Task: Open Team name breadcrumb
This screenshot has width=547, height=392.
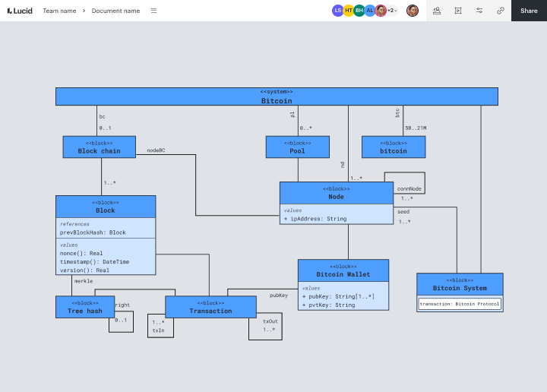Action: tap(59, 11)
